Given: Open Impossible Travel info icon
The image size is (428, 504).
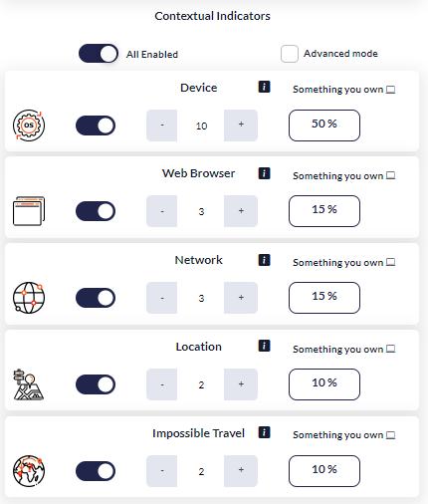Looking at the screenshot, I should pyautogui.click(x=264, y=432).
